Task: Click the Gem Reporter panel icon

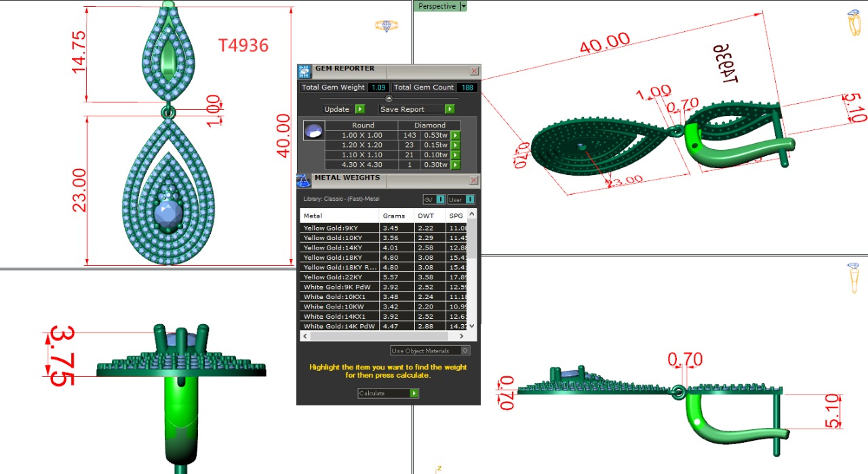Action: click(x=304, y=72)
